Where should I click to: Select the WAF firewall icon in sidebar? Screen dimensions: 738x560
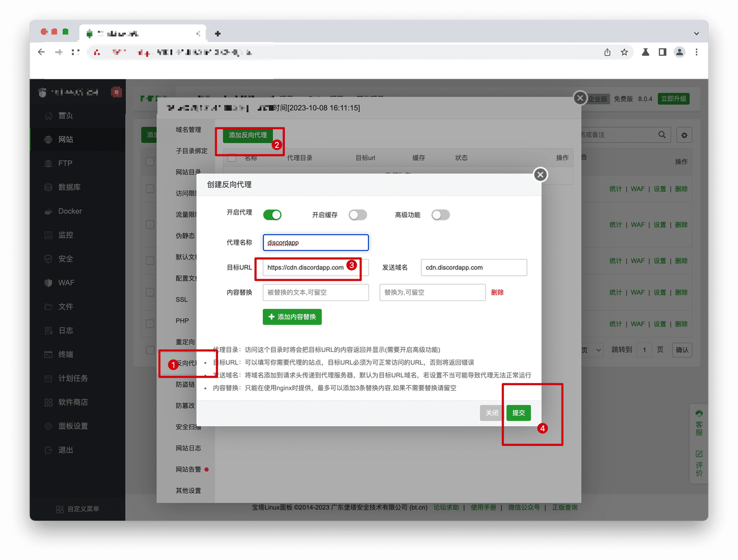pos(48,283)
